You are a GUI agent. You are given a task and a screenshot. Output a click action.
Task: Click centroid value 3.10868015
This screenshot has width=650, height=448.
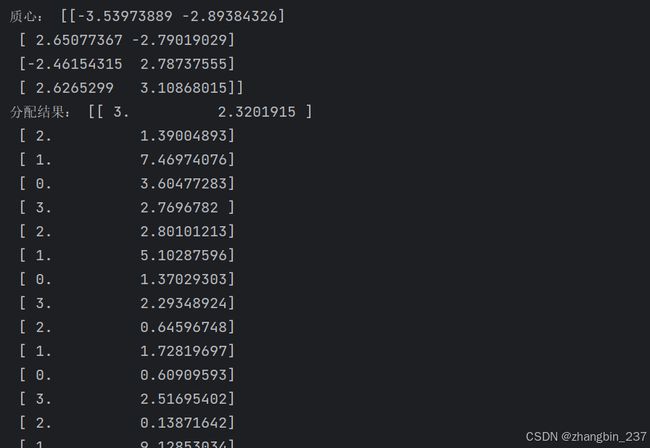tap(184, 88)
